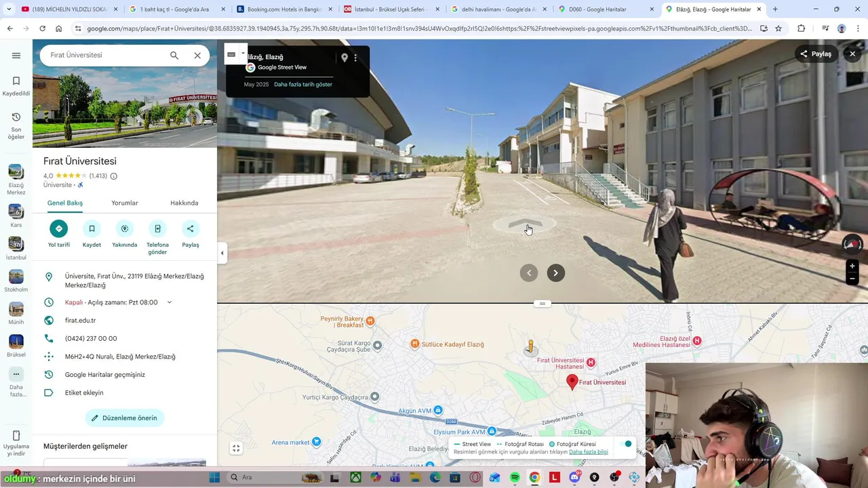Click phone number (0424) 237 00 00

click(91, 338)
